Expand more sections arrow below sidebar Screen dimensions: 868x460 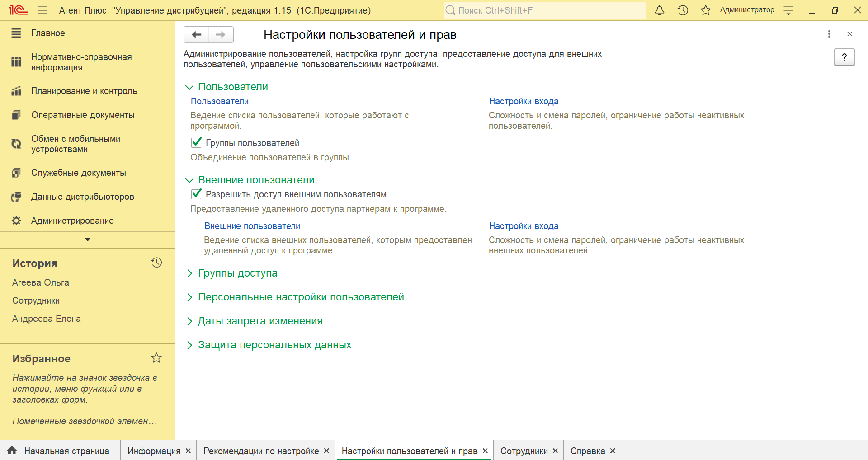pyautogui.click(x=88, y=239)
